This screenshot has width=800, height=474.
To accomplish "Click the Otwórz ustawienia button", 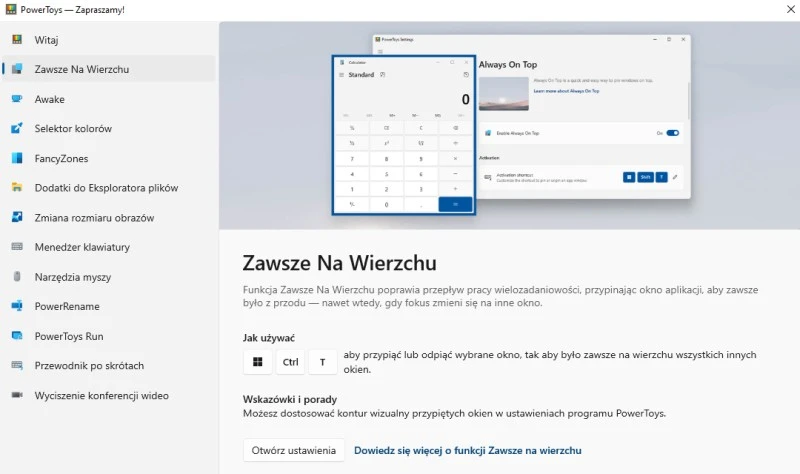I will (293, 450).
